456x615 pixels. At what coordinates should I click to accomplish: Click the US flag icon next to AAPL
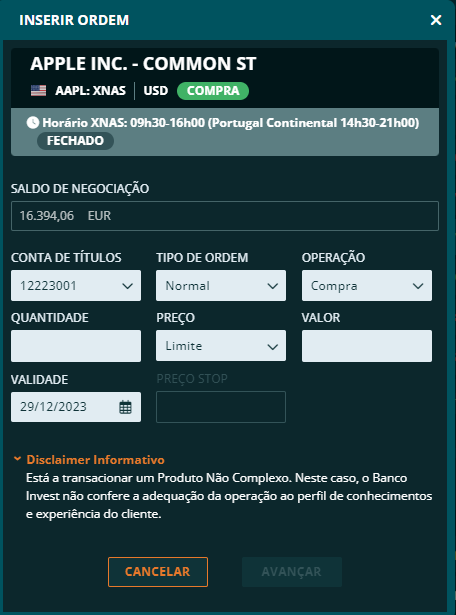click(38, 91)
